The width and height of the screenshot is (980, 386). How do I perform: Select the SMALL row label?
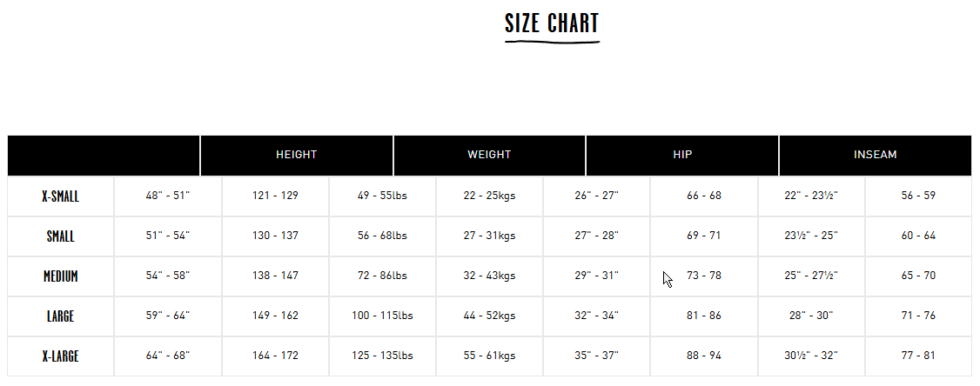(61, 236)
